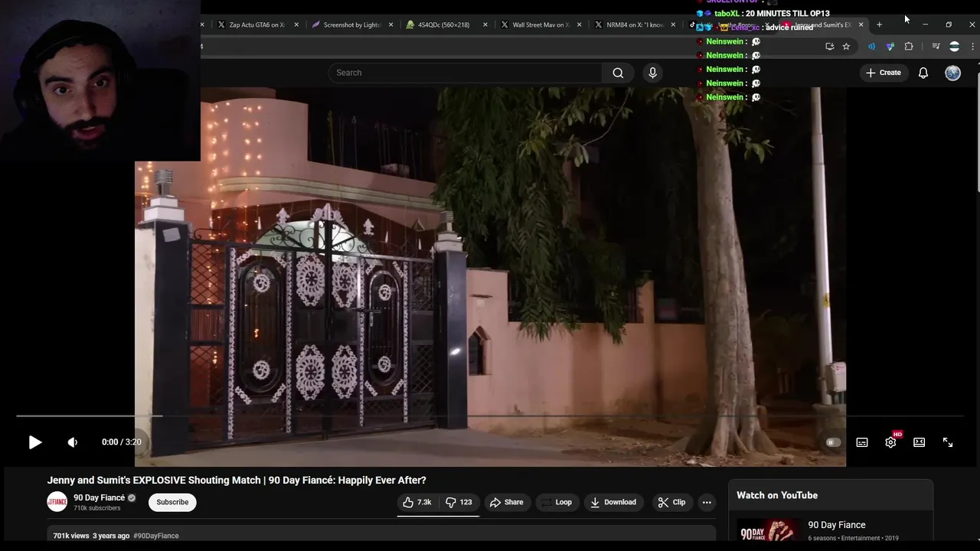Play the video with the play button
The width and height of the screenshot is (980, 551).
coord(35,442)
